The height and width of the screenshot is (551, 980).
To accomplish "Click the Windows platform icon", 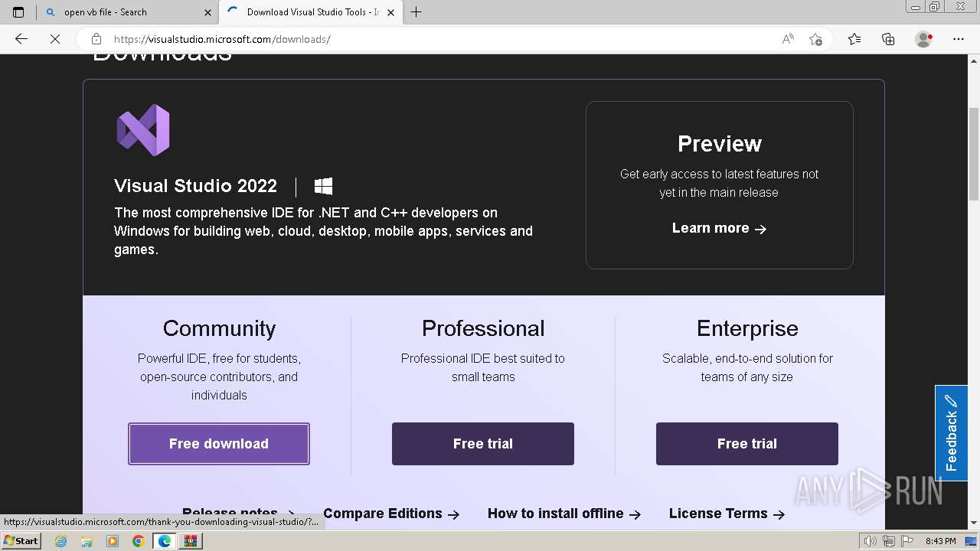I will 323,186.
